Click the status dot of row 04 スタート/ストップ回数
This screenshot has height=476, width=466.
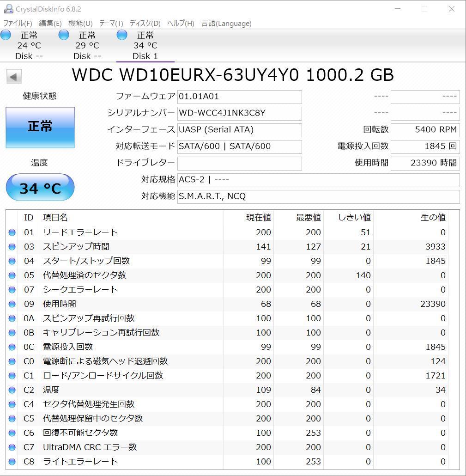click(x=12, y=261)
